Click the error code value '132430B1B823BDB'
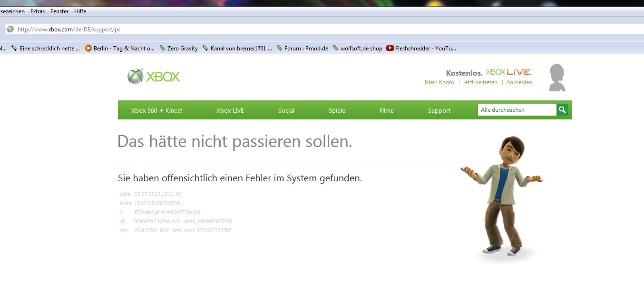644x294 pixels. tap(157, 203)
